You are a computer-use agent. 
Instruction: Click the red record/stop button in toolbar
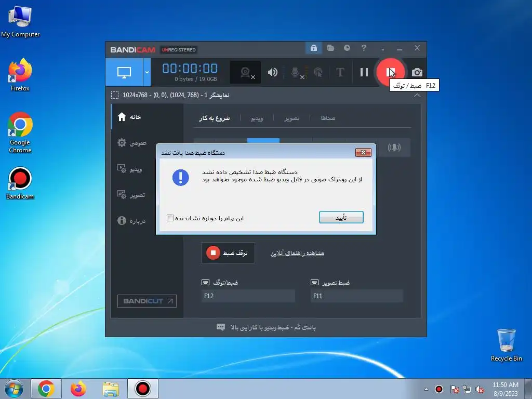tap(390, 72)
